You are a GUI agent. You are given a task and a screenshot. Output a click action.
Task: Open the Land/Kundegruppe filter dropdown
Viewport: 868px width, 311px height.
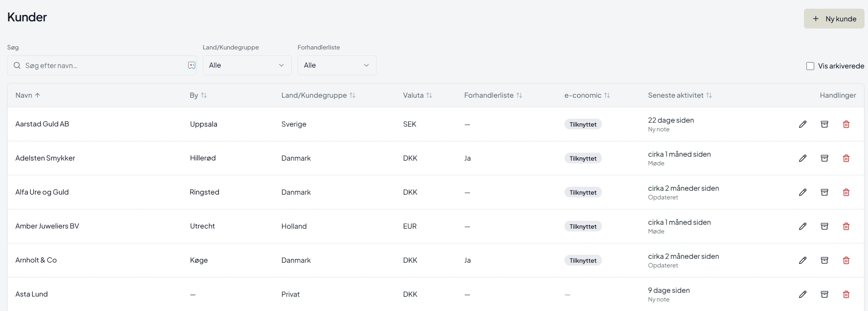247,65
